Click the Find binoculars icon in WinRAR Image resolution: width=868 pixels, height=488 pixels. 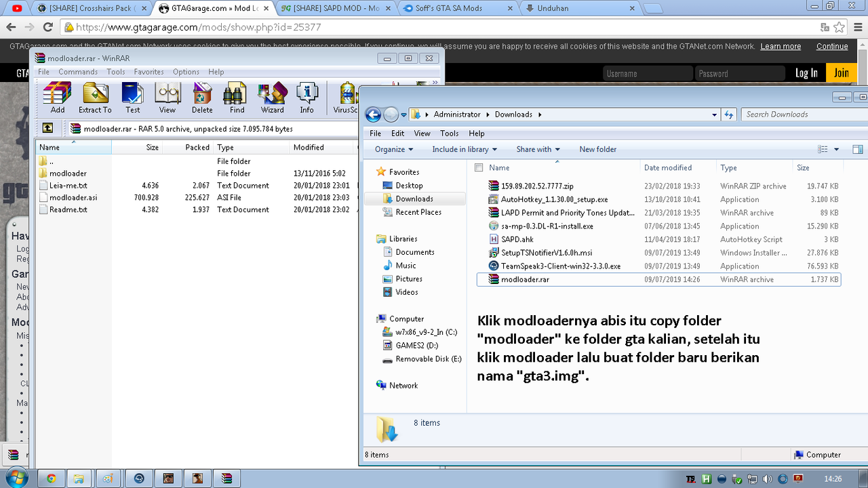(237, 98)
